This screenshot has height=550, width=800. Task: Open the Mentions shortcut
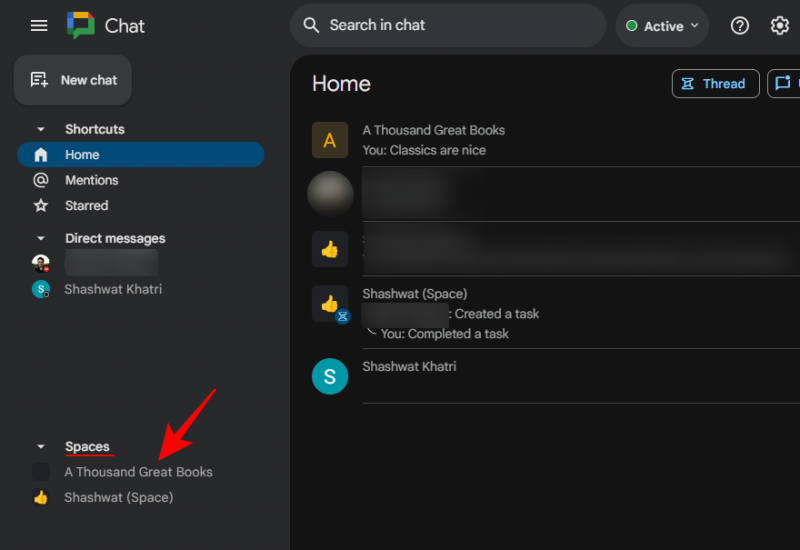click(x=92, y=180)
